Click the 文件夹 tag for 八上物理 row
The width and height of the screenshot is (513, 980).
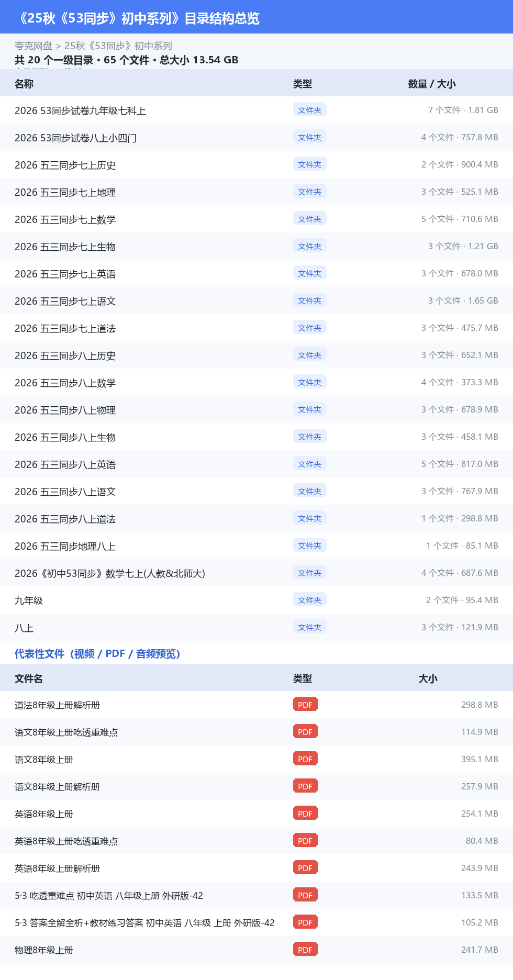pyautogui.click(x=310, y=409)
